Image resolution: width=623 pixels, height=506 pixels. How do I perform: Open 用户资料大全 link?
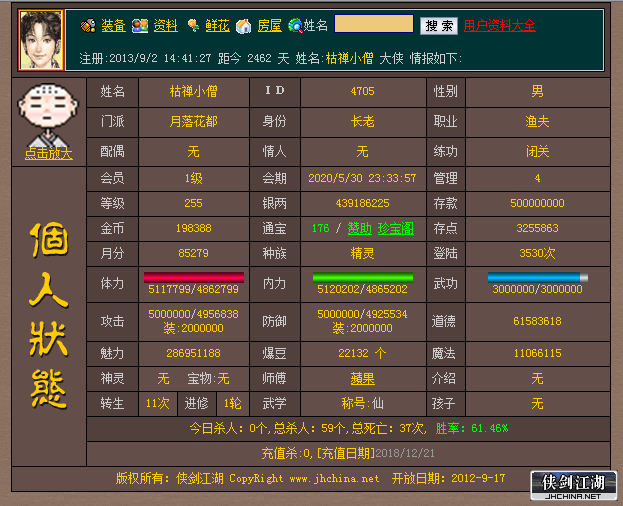coord(499,26)
